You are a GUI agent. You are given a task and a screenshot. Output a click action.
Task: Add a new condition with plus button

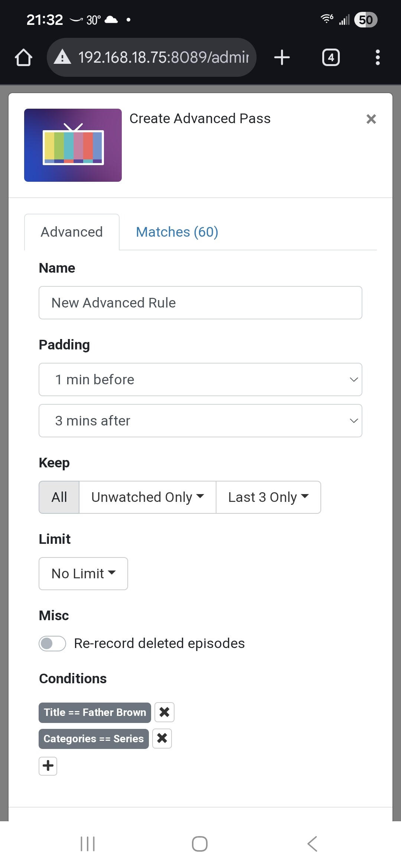pyautogui.click(x=48, y=766)
